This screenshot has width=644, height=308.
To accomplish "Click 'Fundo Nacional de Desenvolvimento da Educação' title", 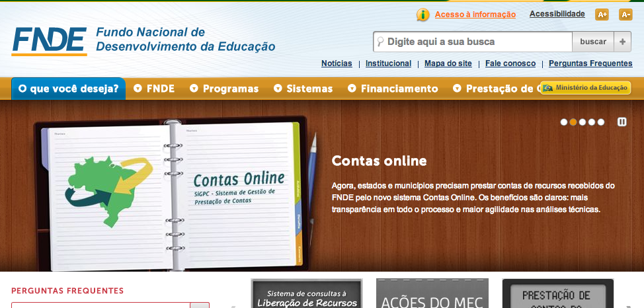I will (186, 39).
